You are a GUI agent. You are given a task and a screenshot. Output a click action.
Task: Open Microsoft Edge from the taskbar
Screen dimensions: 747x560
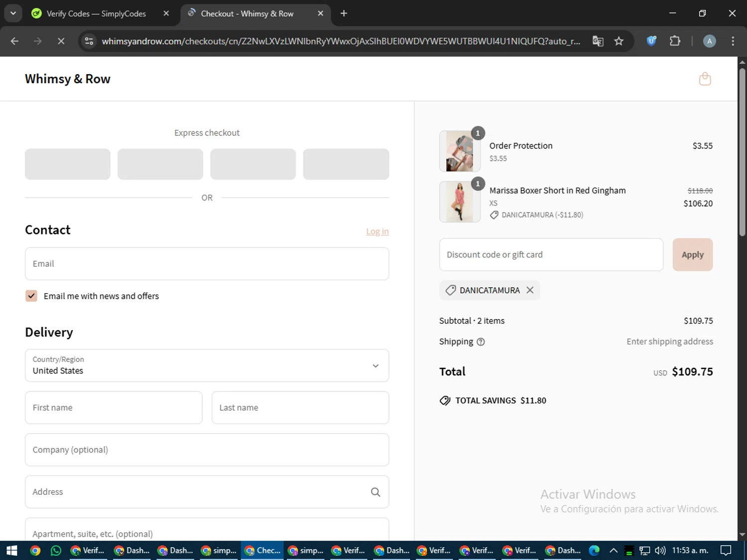click(594, 551)
